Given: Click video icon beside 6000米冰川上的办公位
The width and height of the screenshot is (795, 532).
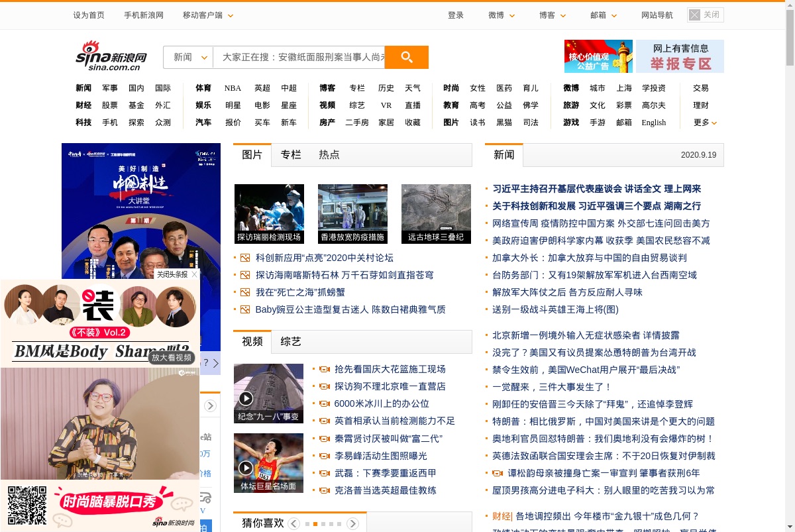Looking at the screenshot, I should pos(325,403).
